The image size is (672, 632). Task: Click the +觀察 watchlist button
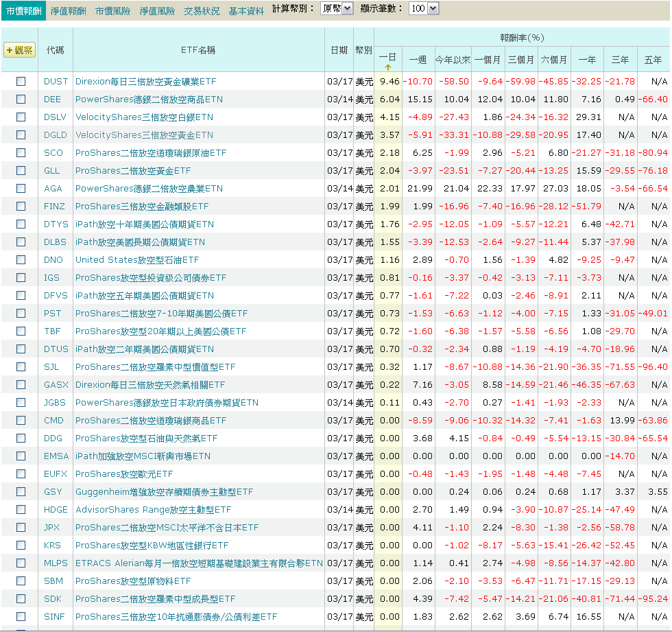19,50
